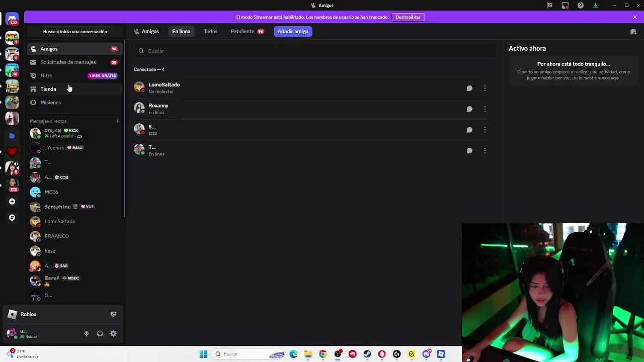Open Solicitudes de mensajes
The image size is (644, 362).
(75, 62)
